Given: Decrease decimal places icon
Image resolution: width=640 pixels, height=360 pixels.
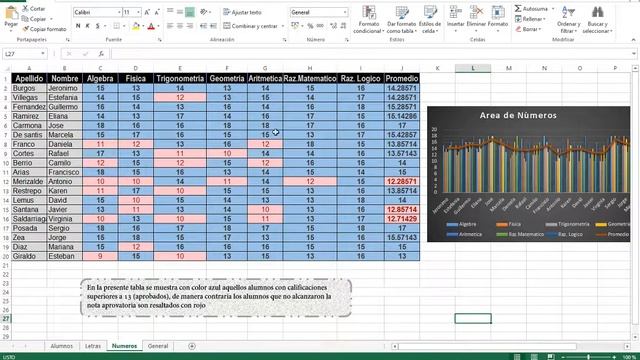Looking at the screenshot, I should pos(344,26).
